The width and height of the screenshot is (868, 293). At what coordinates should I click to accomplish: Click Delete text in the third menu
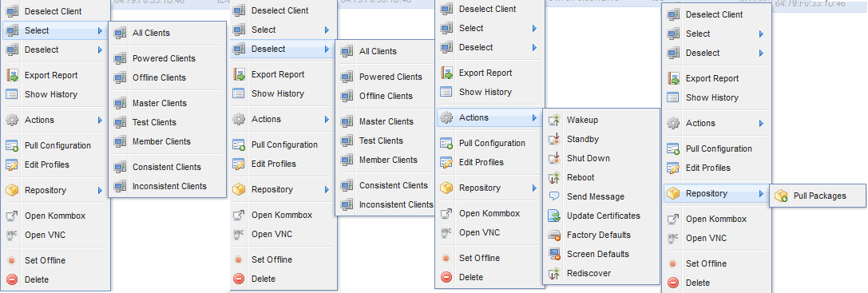pyautogui.click(x=471, y=278)
